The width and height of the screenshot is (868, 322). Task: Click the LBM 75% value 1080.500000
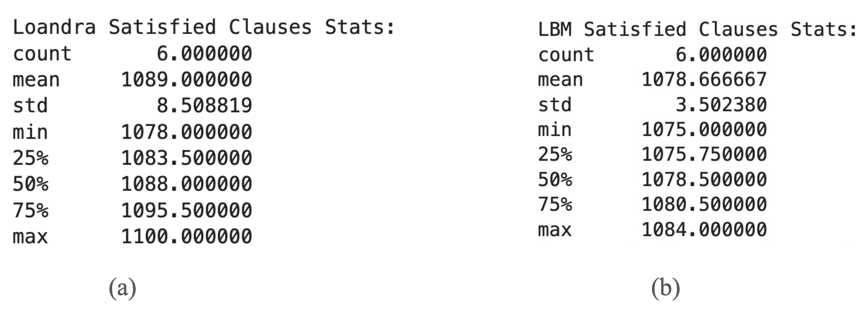(704, 205)
